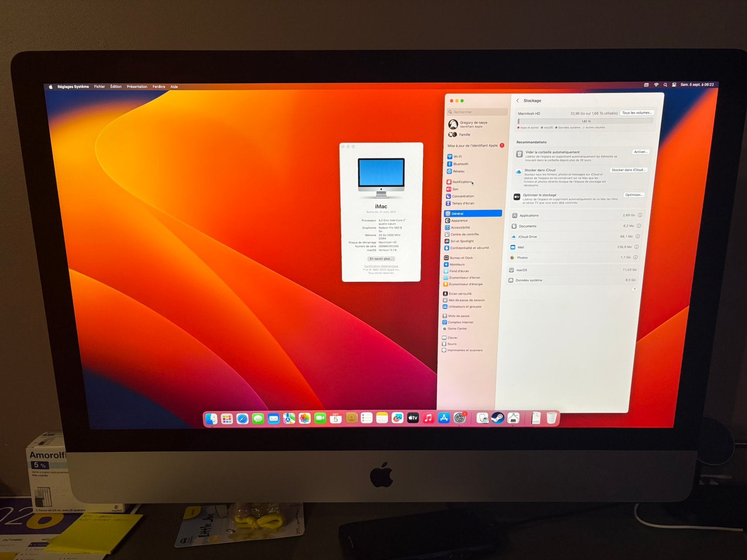Click the Optimiser storage button
The height and width of the screenshot is (560, 747).
[x=634, y=195]
